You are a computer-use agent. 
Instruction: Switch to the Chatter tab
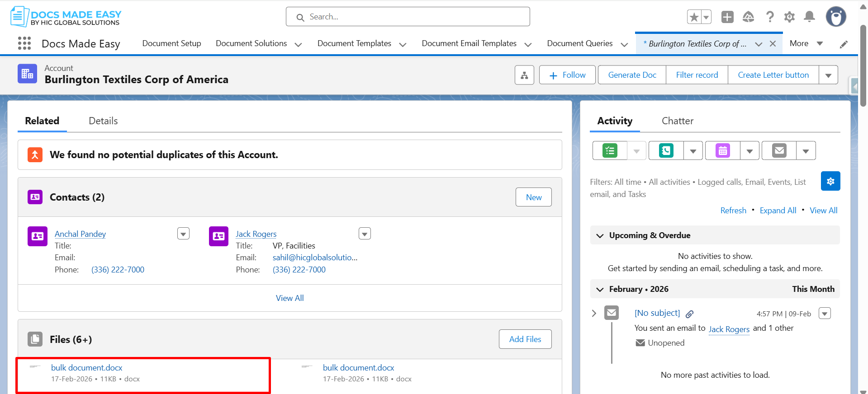coord(678,121)
